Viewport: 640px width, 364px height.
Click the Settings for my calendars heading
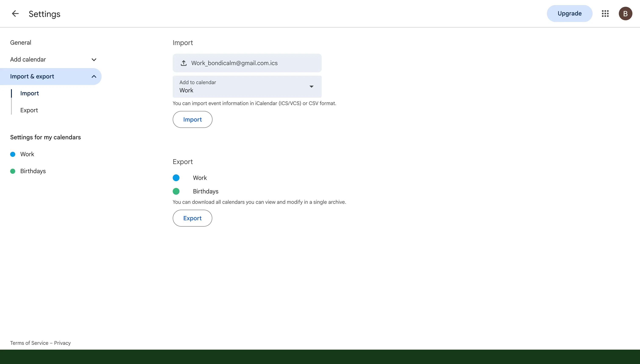45,137
